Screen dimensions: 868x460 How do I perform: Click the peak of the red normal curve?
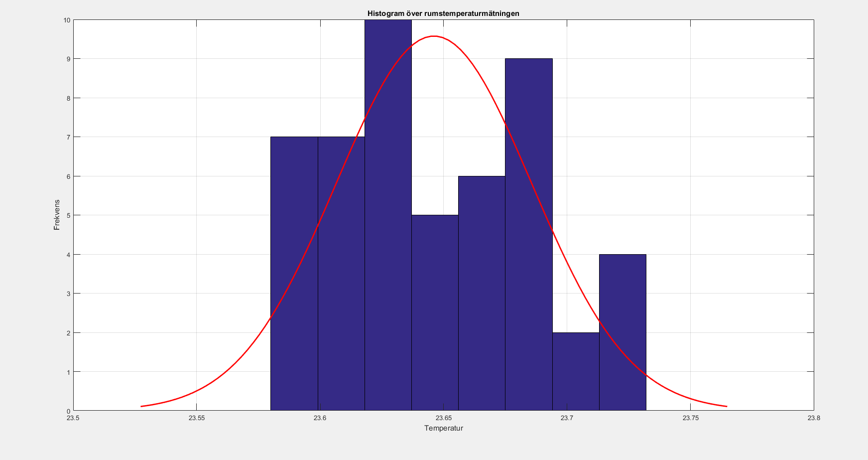[434, 36]
